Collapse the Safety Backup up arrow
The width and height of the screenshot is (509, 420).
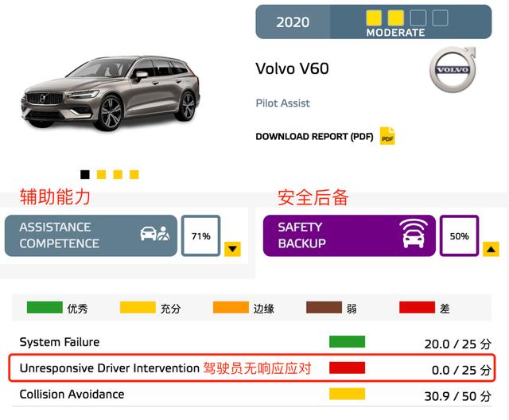[x=491, y=249]
